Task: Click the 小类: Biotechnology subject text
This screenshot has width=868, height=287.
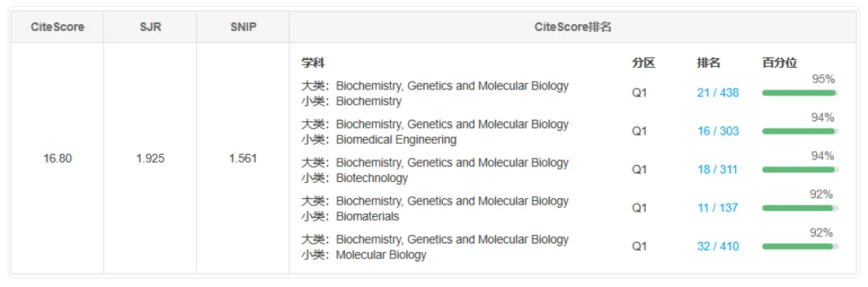Action: point(354,178)
